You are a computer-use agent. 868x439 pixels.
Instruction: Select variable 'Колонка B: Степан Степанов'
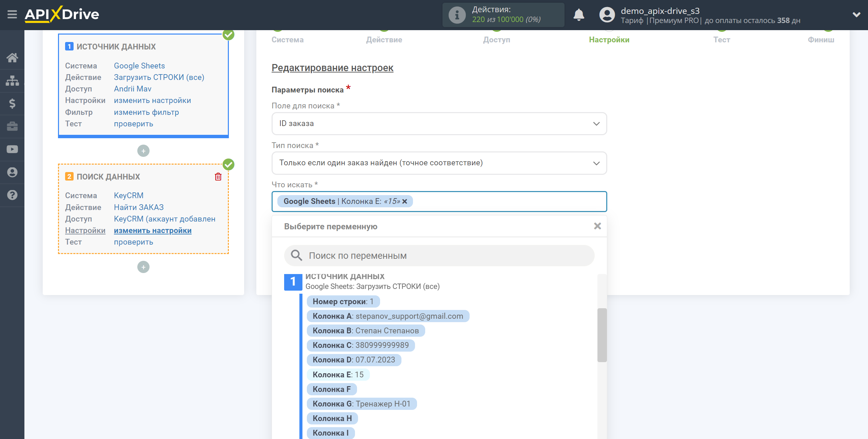tap(366, 331)
